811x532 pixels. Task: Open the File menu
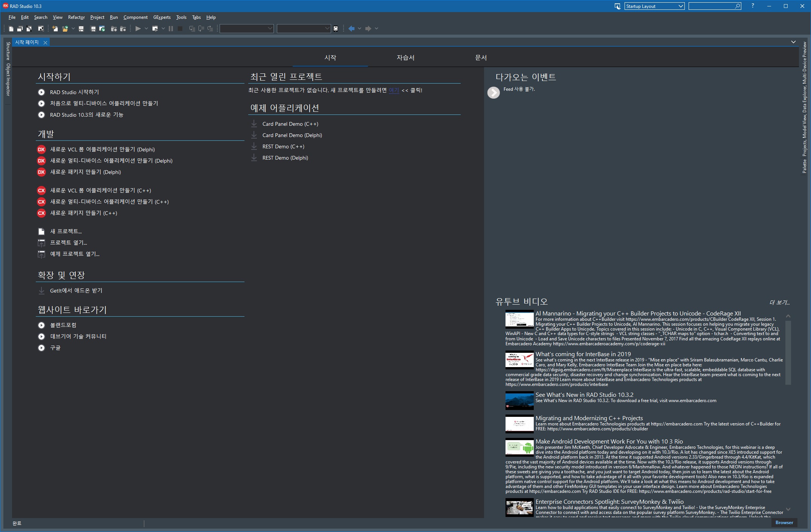pyautogui.click(x=12, y=17)
